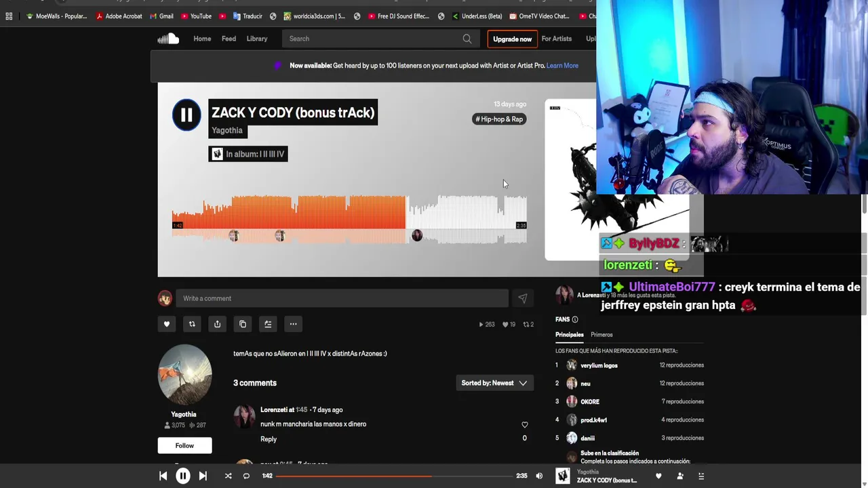The width and height of the screenshot is (868, 488).
Task: Open the Traducir bookmark
Action: tap(248, 16)
